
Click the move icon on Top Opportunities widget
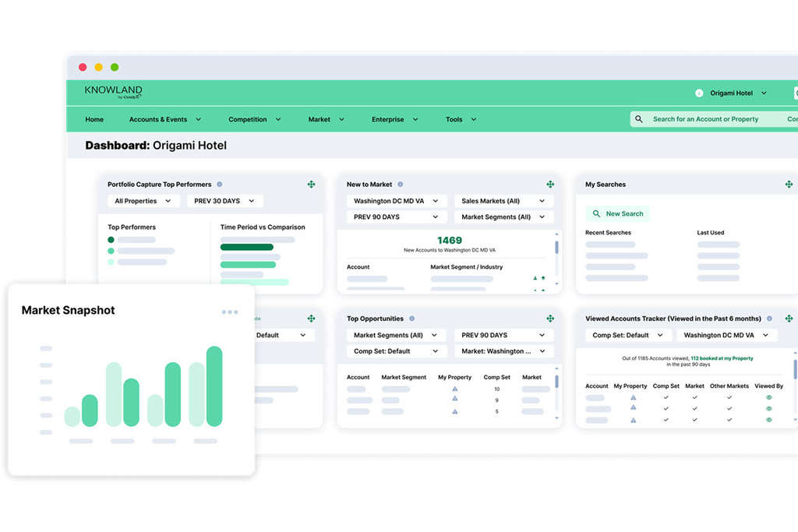(550, 319)
